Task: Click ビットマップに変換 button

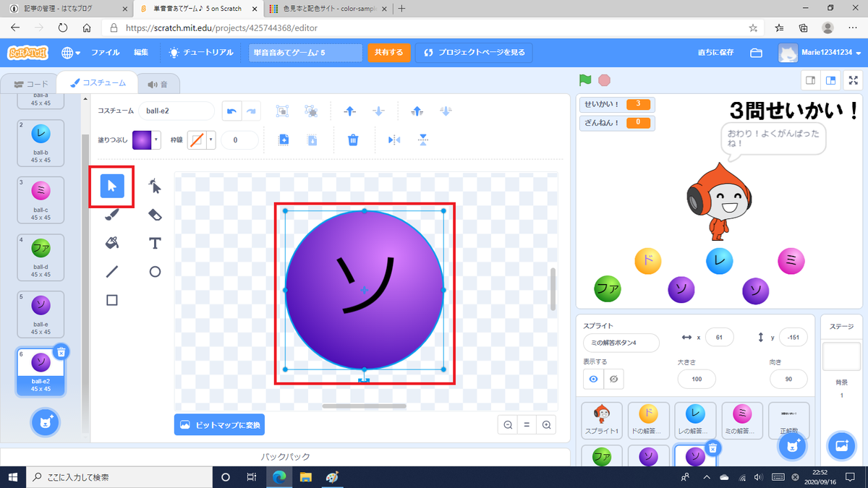Action: pos(219,425)
